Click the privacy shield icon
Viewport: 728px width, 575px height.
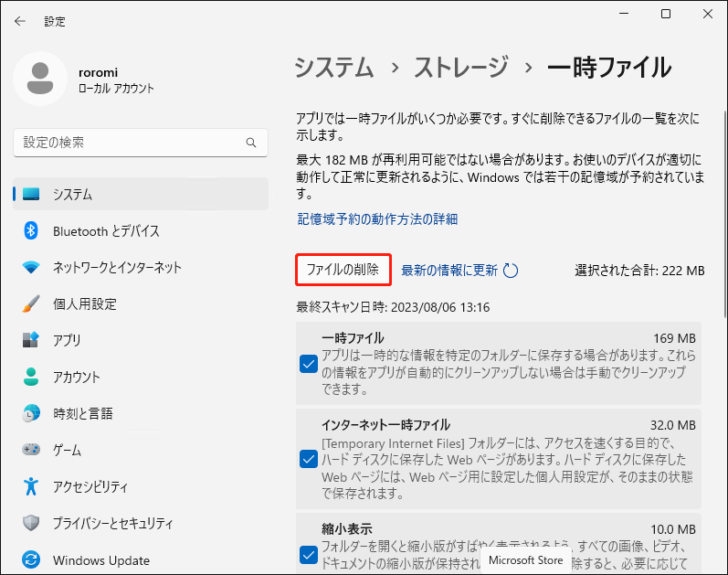click(x=31, y=523)
